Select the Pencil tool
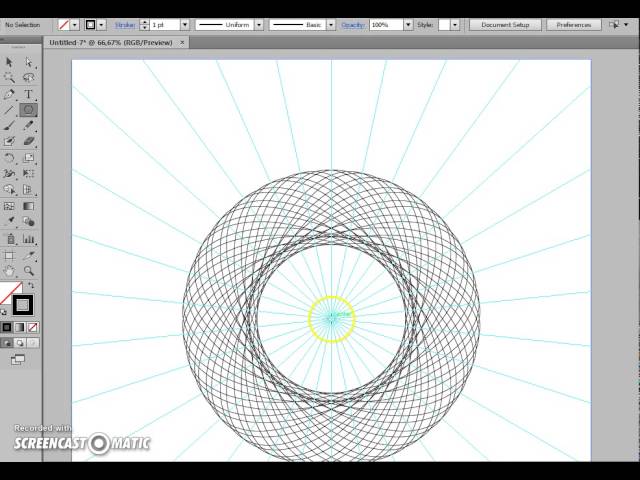Image resolution: width=640 pixels, height=480 pixels. click(28, 126)
